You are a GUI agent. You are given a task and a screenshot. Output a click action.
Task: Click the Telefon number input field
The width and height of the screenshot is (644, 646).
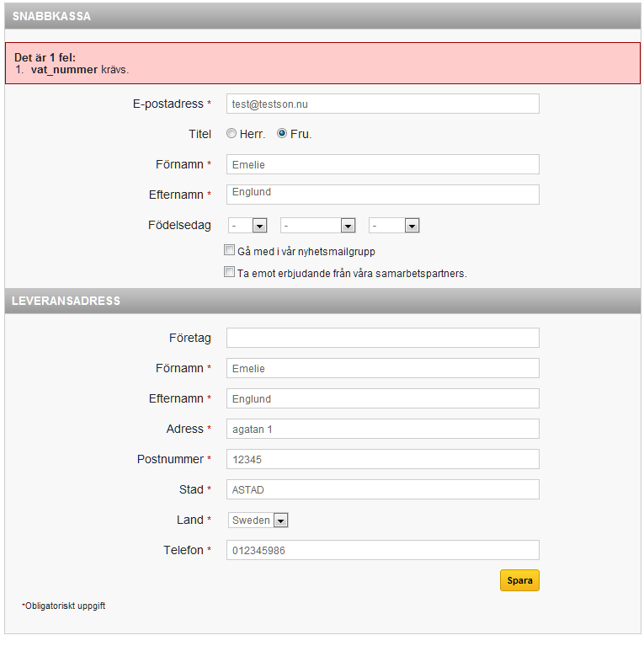pos(383,551)
